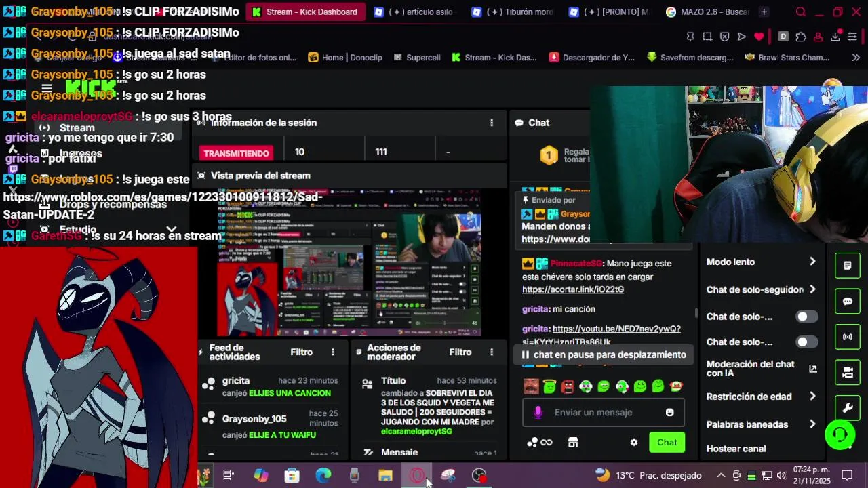Open browser downloads icon

click(835, 37)
